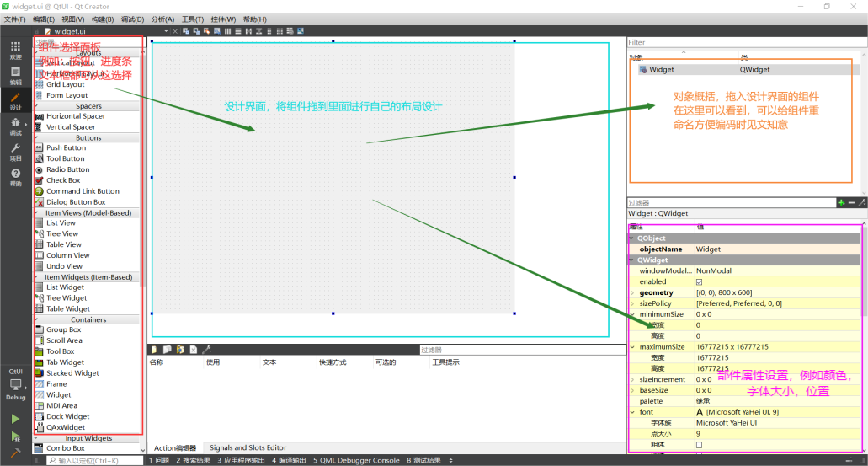The image size is (868, 466).
Task: Open 5 QML Debugger Console pane
Action: (x=356, y=460)
